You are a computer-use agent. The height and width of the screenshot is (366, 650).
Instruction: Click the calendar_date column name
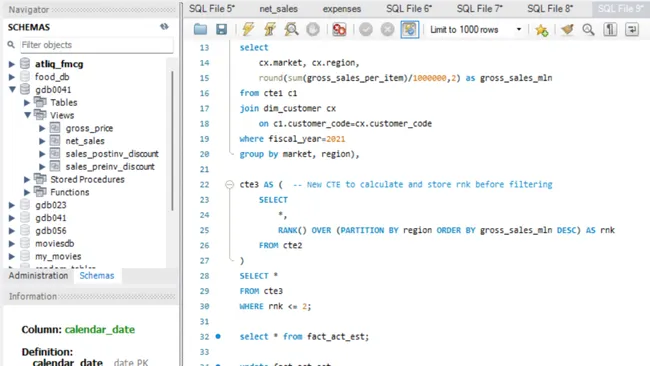point(100,330)
